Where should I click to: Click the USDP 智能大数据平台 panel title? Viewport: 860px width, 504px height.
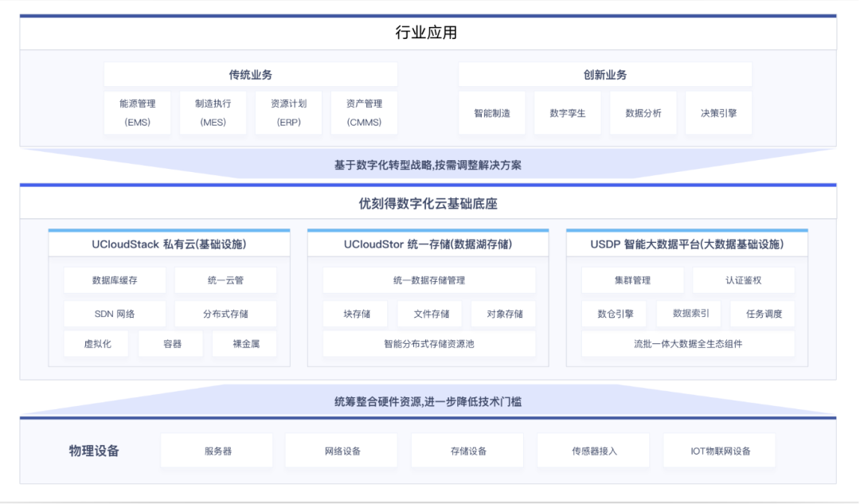(686, 244)
